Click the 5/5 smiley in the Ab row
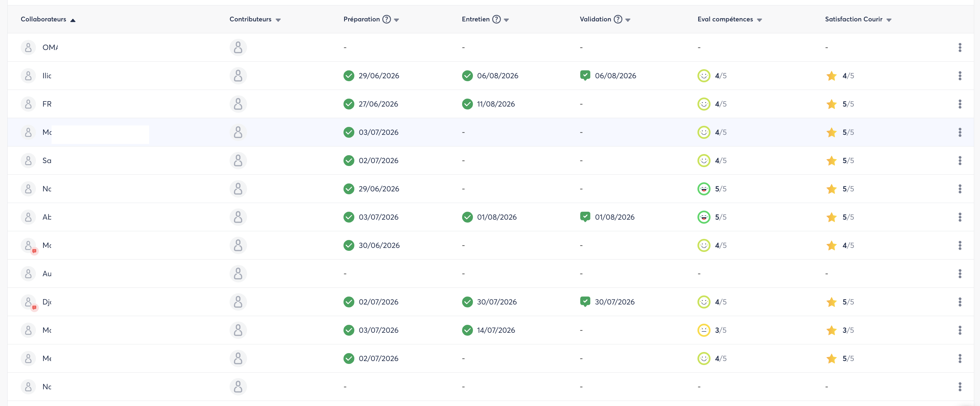The height and width of the screenshot is (406, 980). (x=703, y=217)
